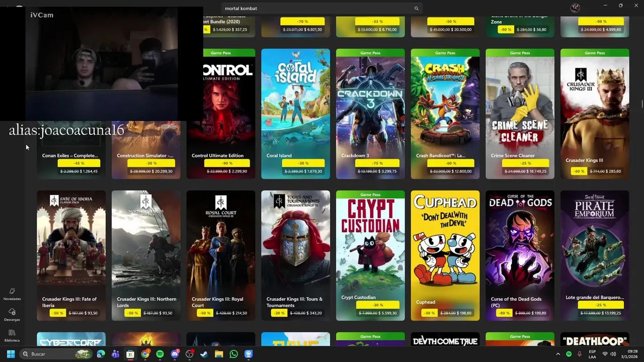Open the Cuphead game card
This screenshot has height=362, width=644.
click(445, 255)
